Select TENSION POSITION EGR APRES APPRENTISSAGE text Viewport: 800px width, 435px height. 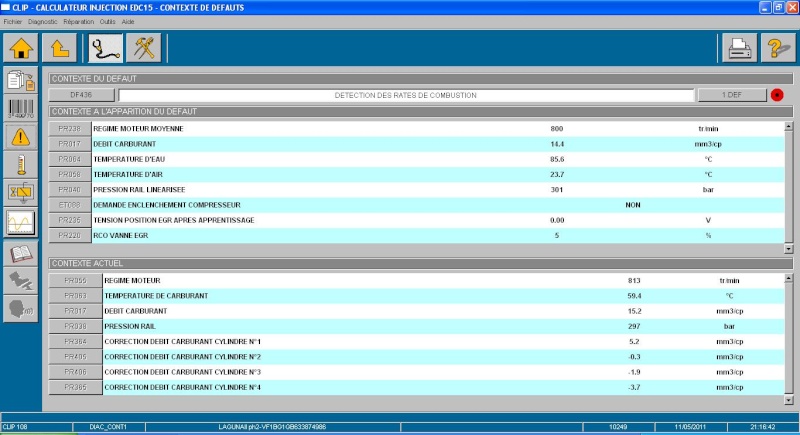point(174,220)
